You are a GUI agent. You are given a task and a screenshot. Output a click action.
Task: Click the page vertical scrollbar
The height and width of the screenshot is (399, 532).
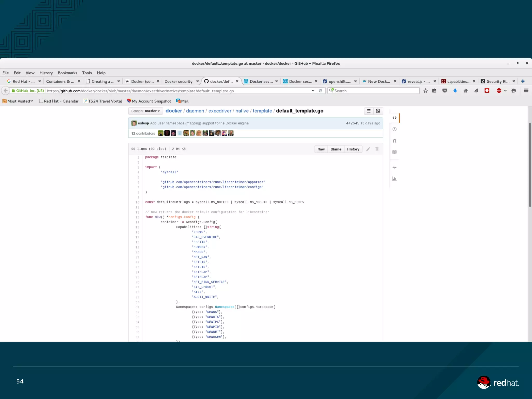[530, 165]
